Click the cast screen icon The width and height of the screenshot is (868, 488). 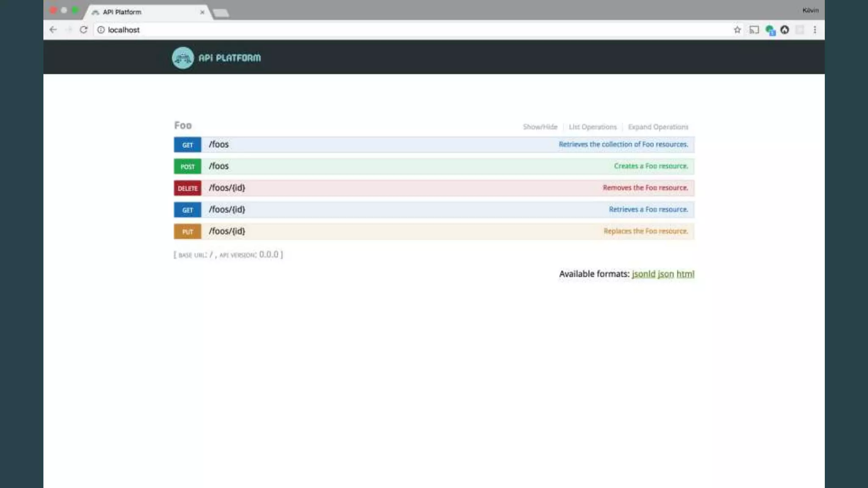coord(754,30)
